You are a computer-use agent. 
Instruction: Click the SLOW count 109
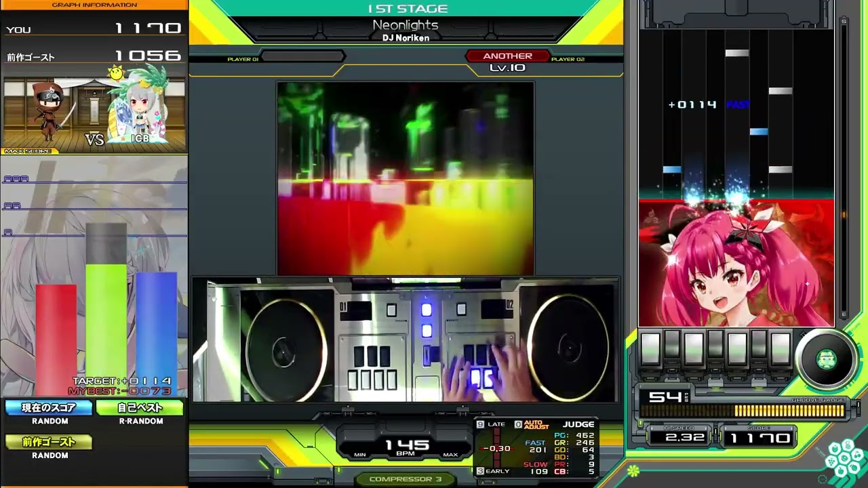point(538,472)
